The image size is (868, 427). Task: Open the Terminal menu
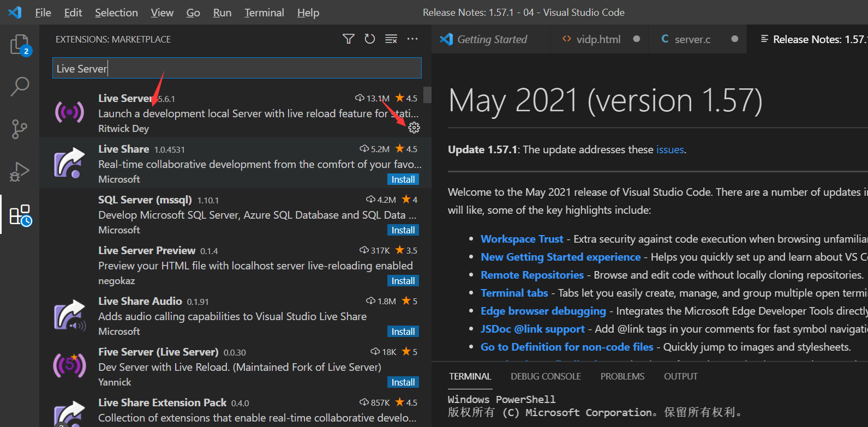coord(264,13)
